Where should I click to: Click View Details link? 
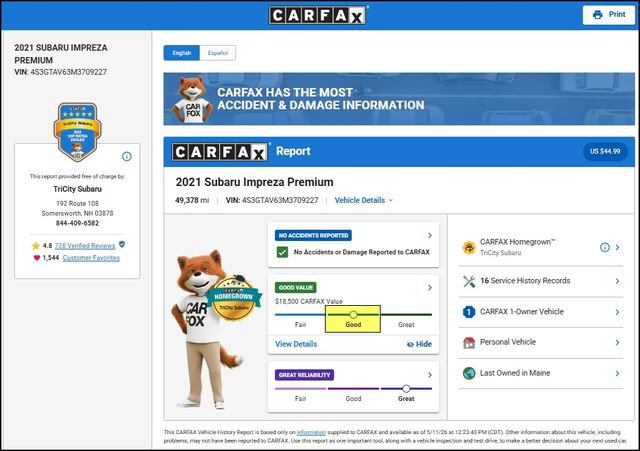click(x=296, y=344)
